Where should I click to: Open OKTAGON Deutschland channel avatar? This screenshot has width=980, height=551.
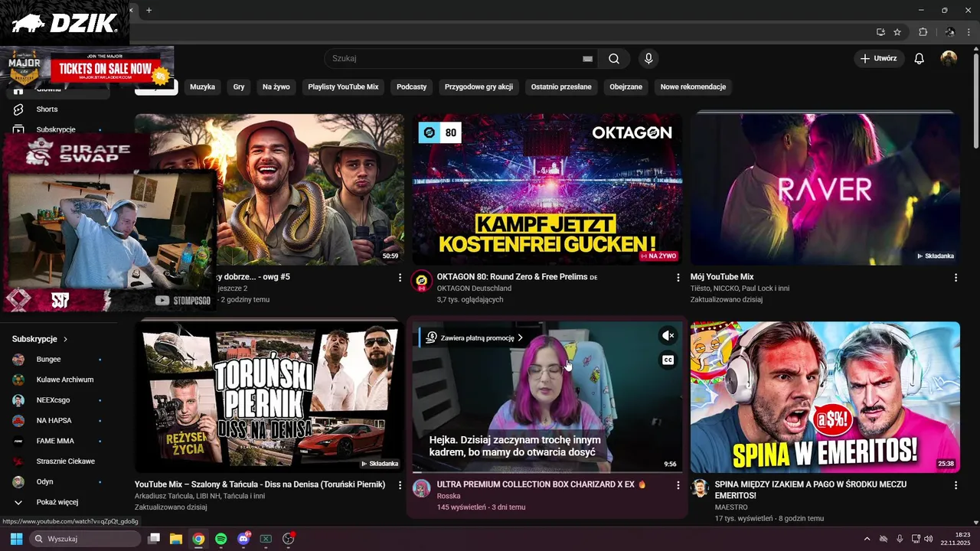421,281
